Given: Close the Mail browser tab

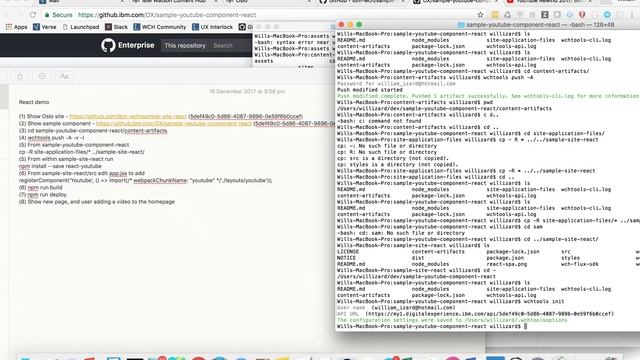Looking at the screenshot, I should click(x=122, y=2).
